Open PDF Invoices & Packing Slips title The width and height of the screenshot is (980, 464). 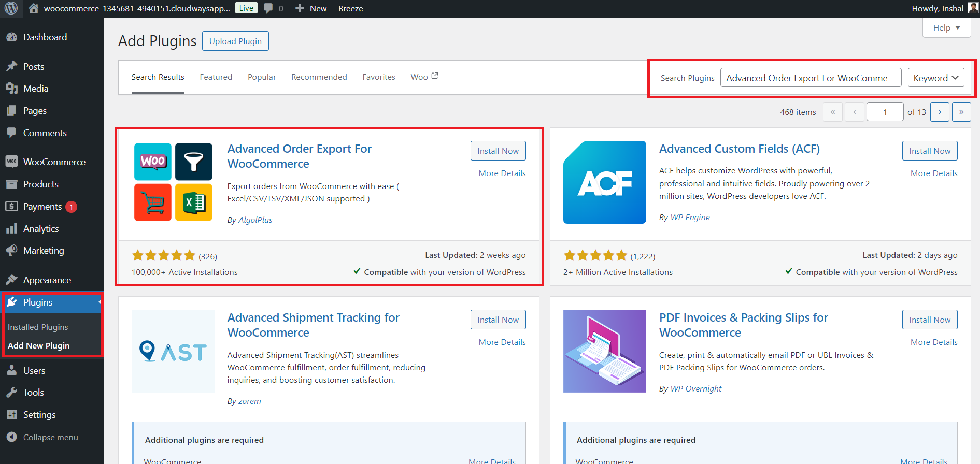coord(744,325)
